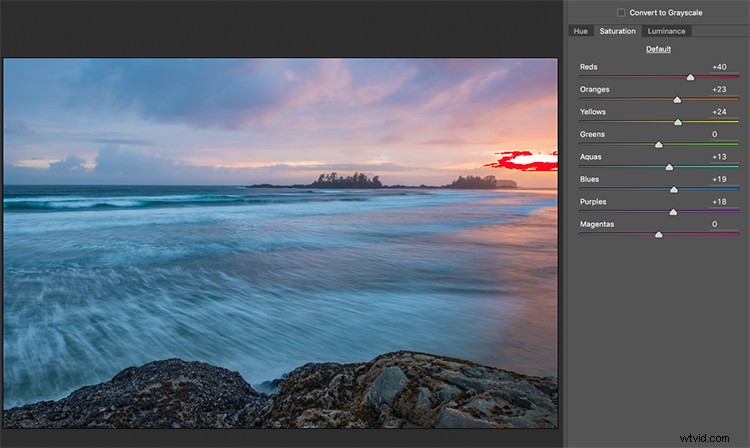Click the Greens label

click(x=592, y=134)
